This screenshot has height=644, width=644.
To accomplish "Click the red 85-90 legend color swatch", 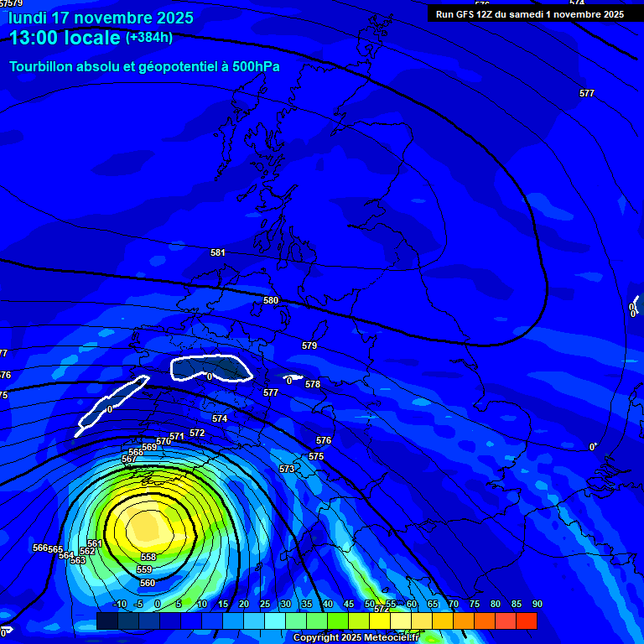I will (x=526, y=621).
